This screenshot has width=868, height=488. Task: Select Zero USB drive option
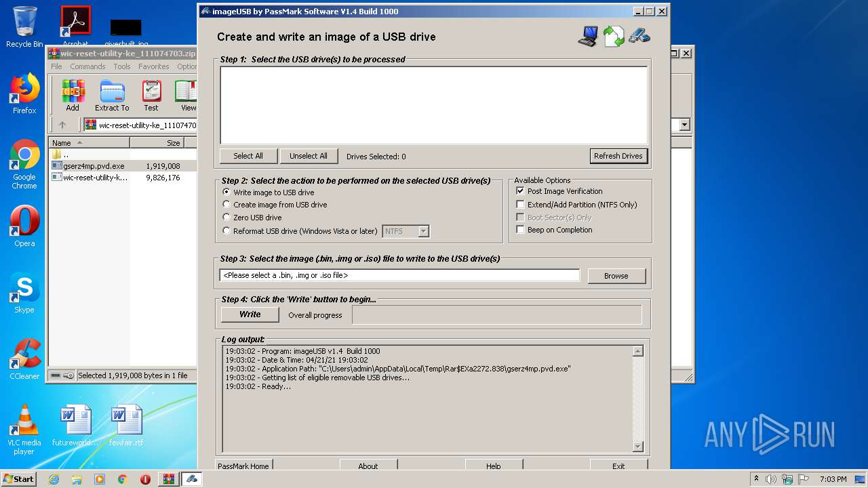[252, 218]
